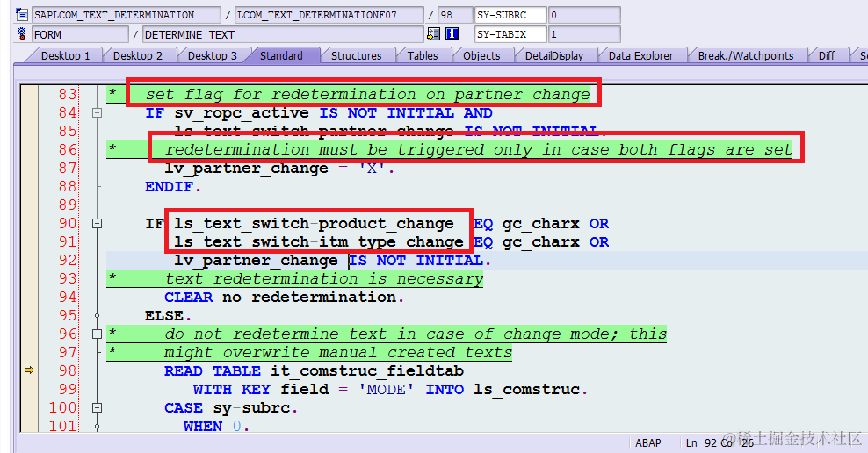This screenshot has width=868, height=453.
Task: Open the Diff tab
Action: click(827, 56)
